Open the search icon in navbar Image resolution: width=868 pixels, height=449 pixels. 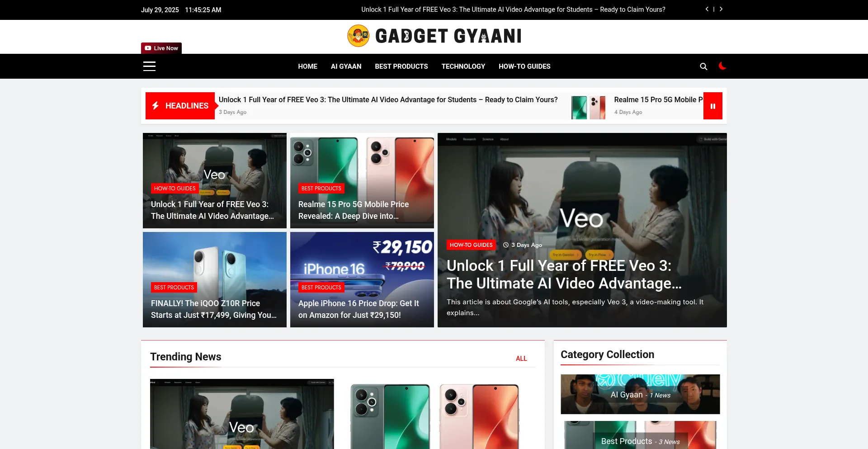(x=703, y=66)
